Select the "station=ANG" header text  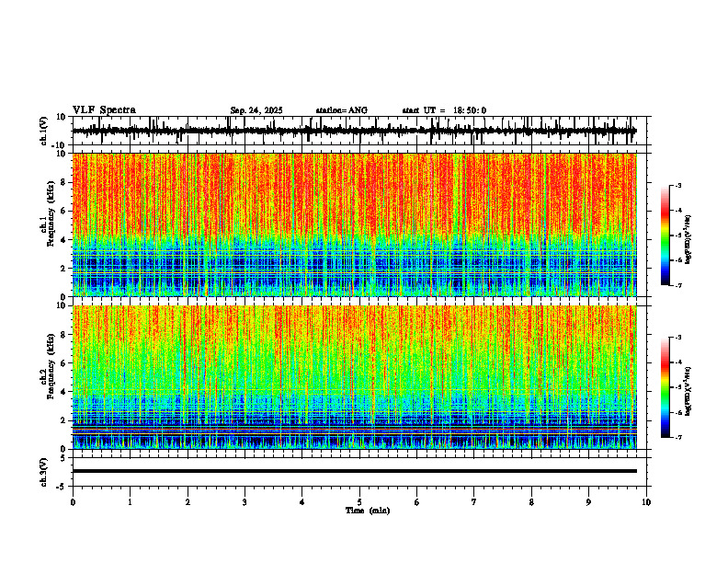341,110
